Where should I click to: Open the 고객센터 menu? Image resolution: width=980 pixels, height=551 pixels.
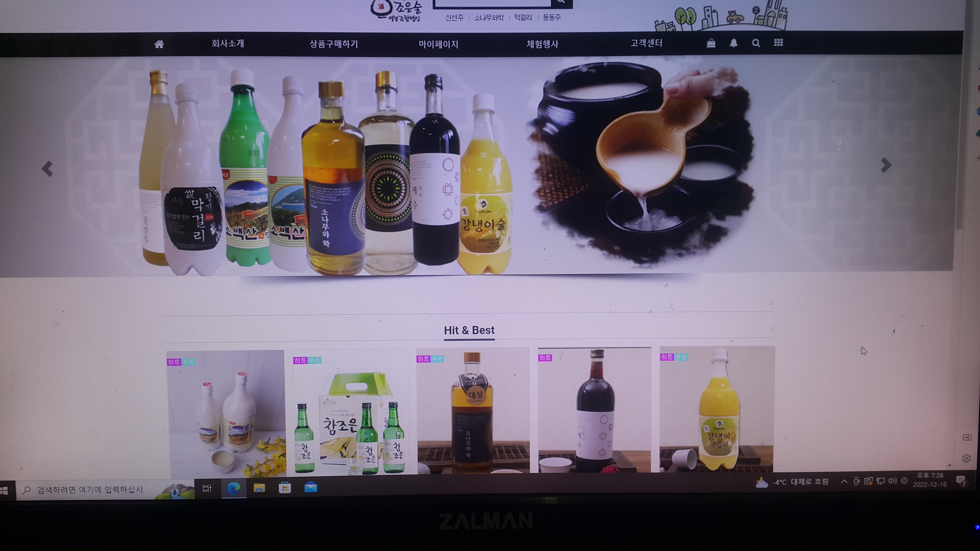click(646, 43)
